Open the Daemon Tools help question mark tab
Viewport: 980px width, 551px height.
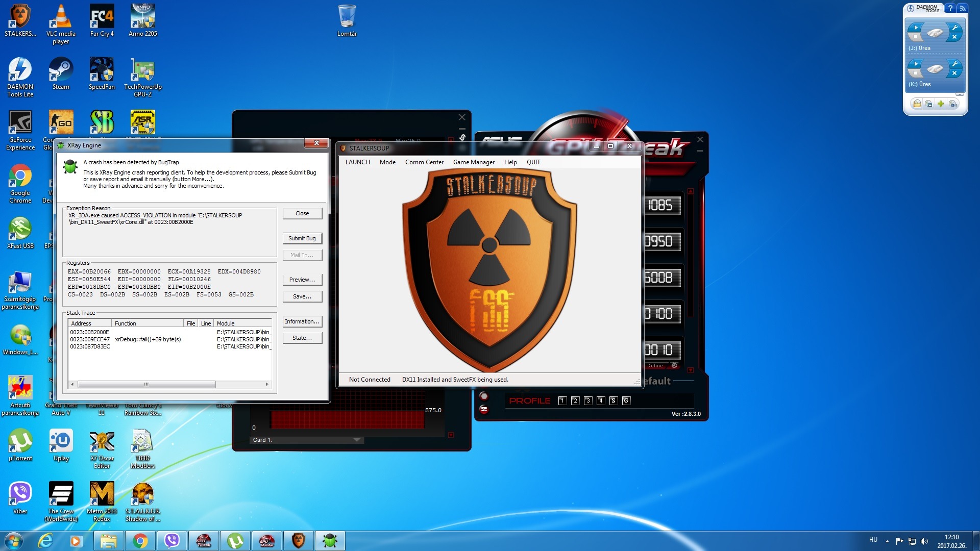pyautogui.click(x=949, y=8)
